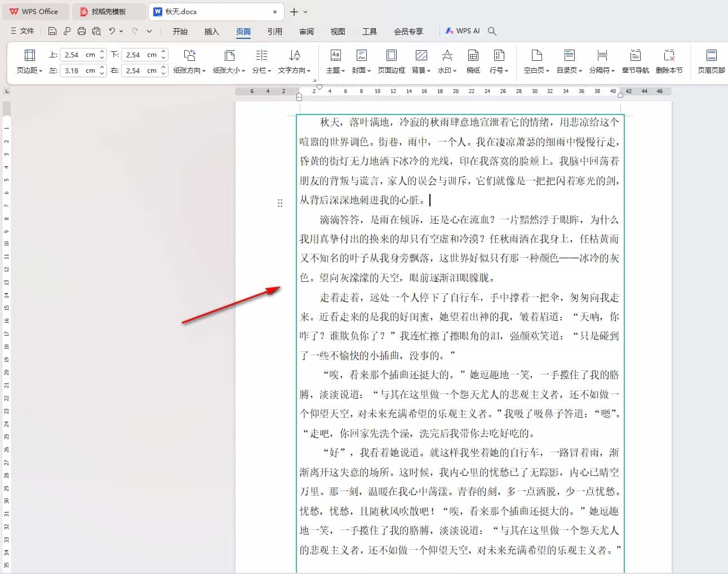Open the 纸张大小 paper size dropdown
728x574 pixels.
point(229,62)
